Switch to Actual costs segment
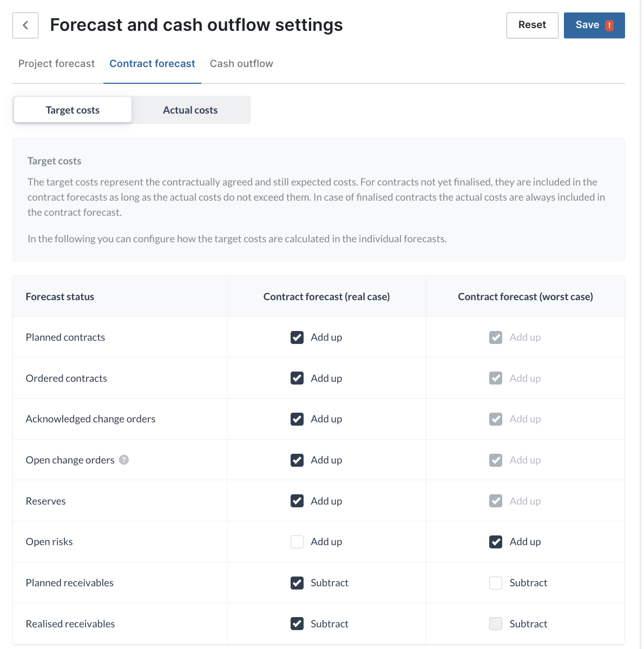644x649 pixels. pyautogui.click(x=190, y=110)
